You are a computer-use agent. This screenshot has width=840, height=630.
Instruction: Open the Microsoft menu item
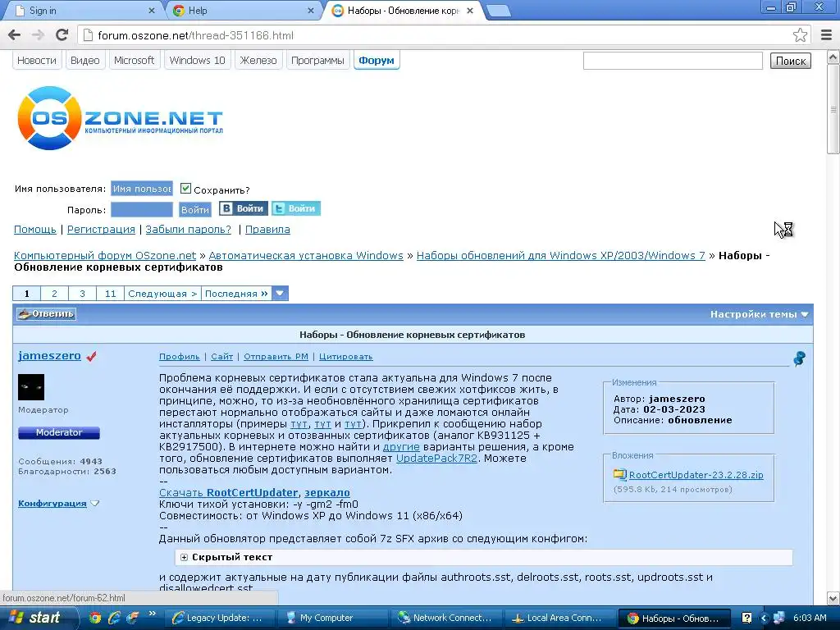(x=134, y=61)
